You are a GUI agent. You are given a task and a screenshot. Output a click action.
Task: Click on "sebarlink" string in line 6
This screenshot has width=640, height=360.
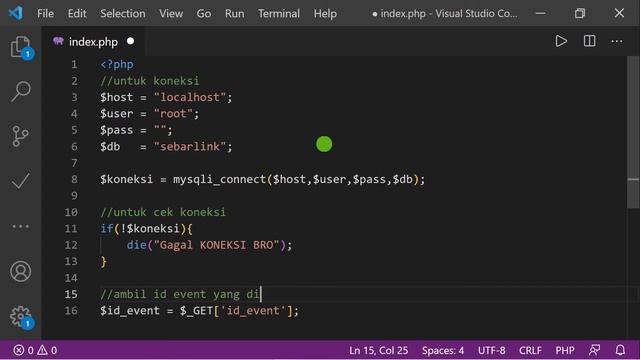[x=190, y=146]
